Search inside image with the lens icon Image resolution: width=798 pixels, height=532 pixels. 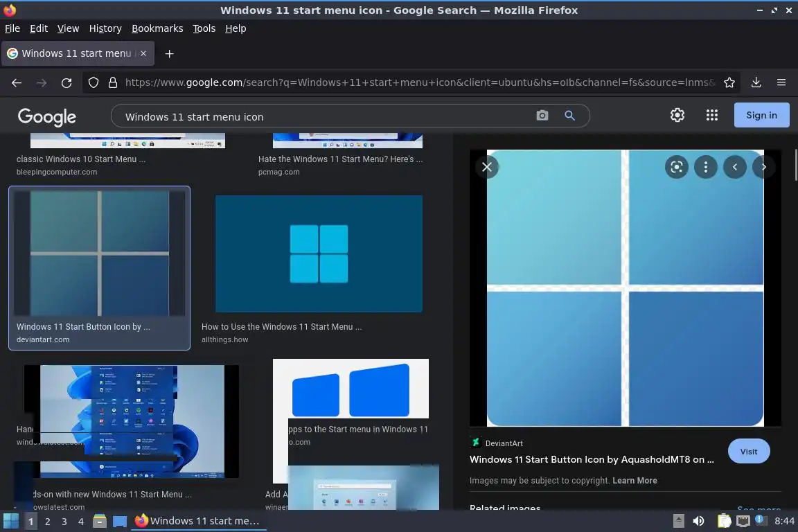[x=676, y=167]
